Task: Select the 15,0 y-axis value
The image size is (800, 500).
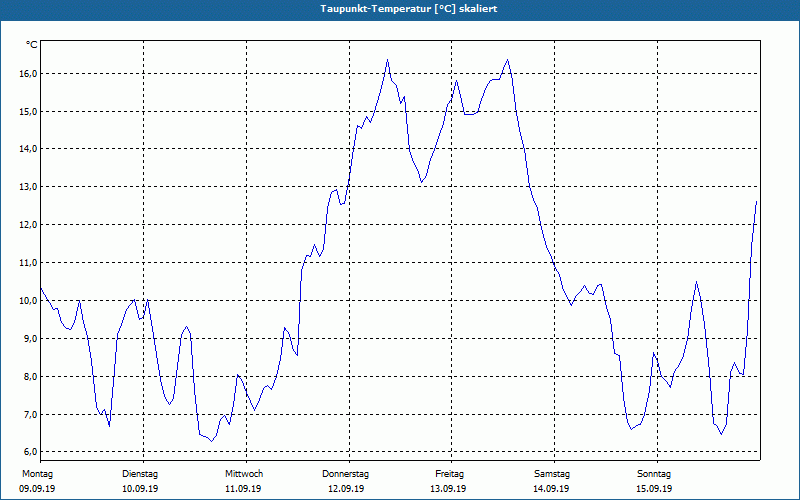Action: coord(29,111)
